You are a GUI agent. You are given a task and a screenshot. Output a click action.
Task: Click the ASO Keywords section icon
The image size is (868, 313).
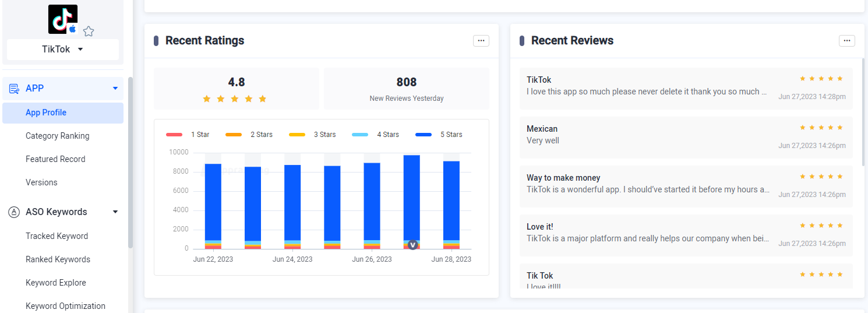[14, 212]
